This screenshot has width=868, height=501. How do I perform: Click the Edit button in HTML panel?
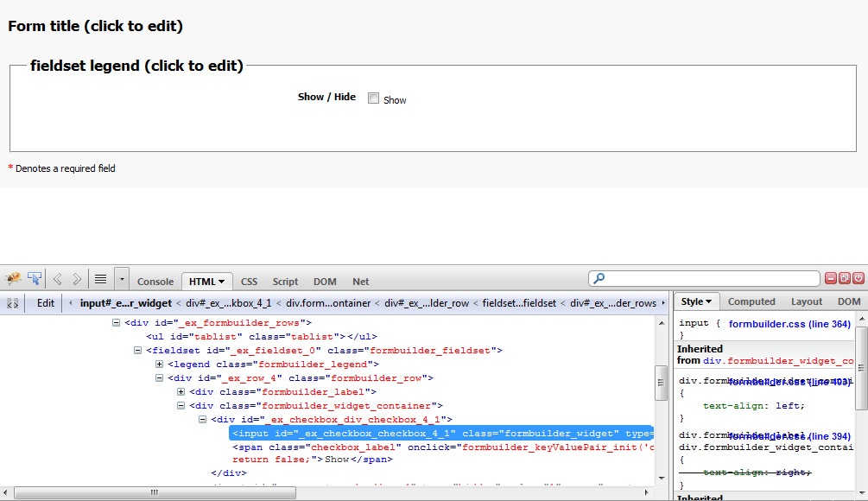(x=46, y=303)
